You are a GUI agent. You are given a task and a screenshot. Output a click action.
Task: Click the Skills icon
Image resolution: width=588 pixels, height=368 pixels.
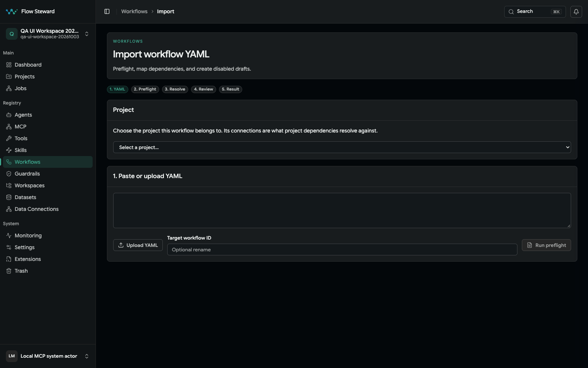point(9,150)
